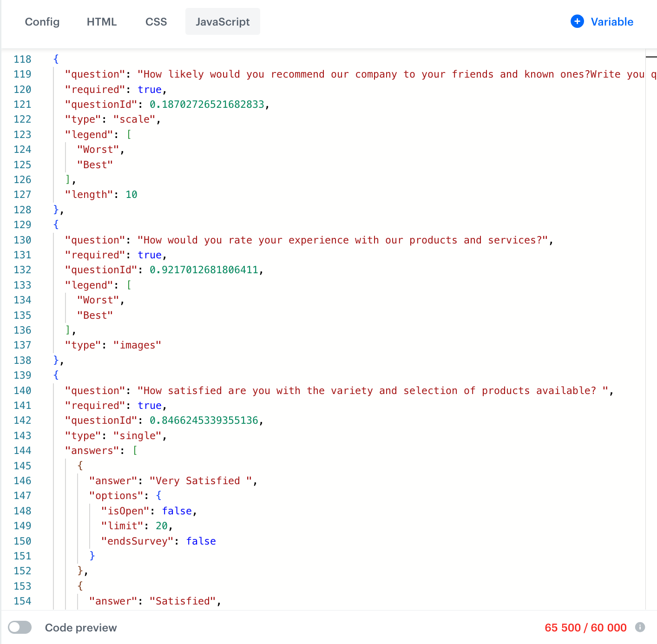This screenshot has width=657, height=644.
Task: Enable the Code preview toggle
Action: 20,627
